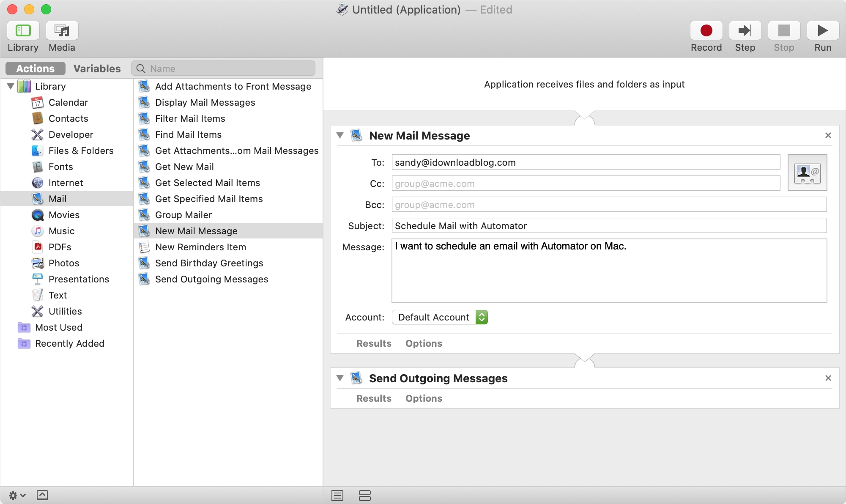Select New Mail Message in actions list
The image size is (846, 504).
[x=228, y=231]
